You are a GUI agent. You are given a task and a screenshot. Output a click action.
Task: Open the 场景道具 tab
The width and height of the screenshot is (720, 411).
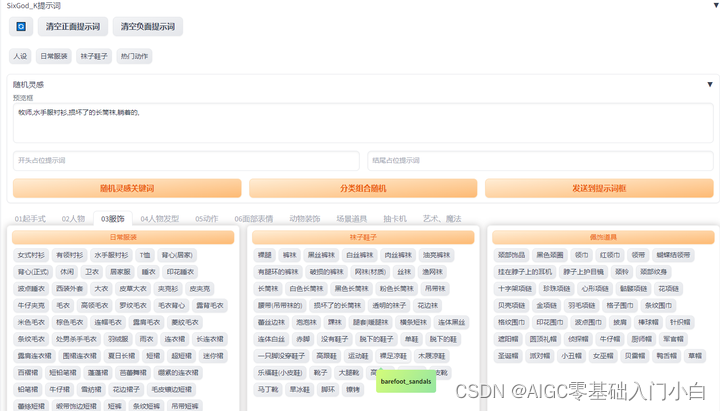click(x=352, y=219)
